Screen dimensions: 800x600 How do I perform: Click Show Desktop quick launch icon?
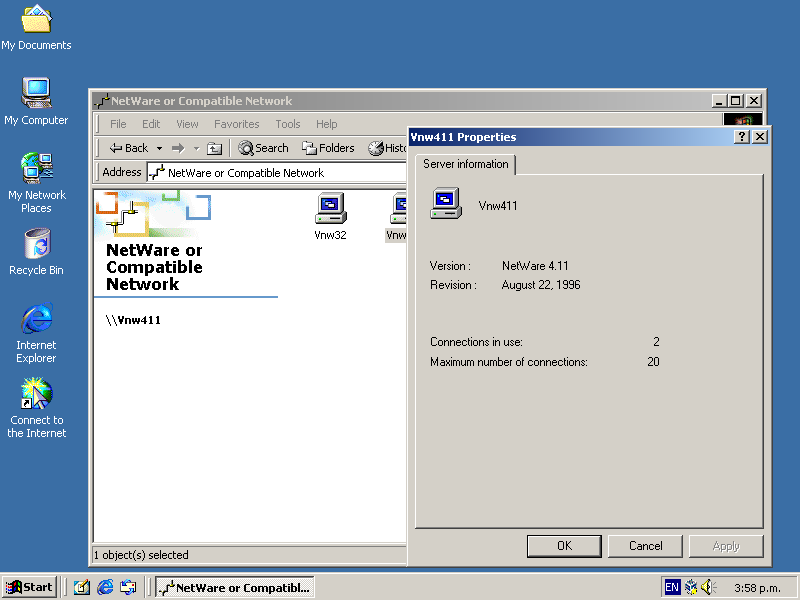[x=81, y=588]
